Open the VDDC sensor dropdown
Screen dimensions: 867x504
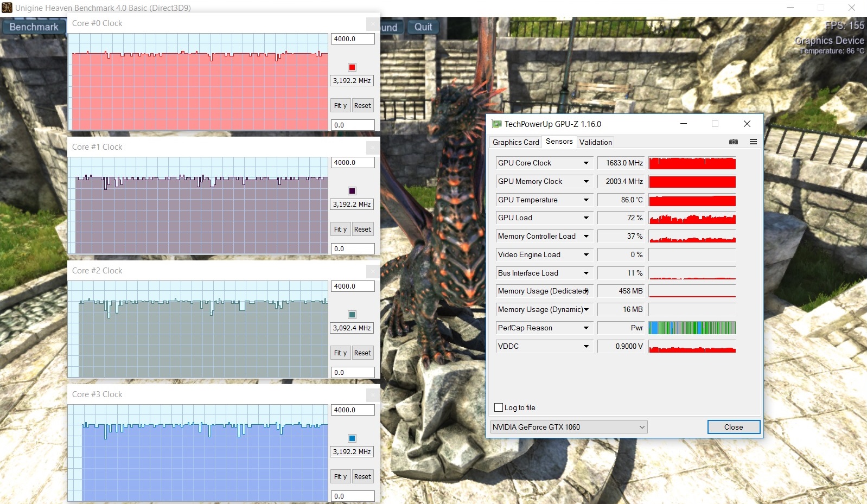[x=586, y=346]
